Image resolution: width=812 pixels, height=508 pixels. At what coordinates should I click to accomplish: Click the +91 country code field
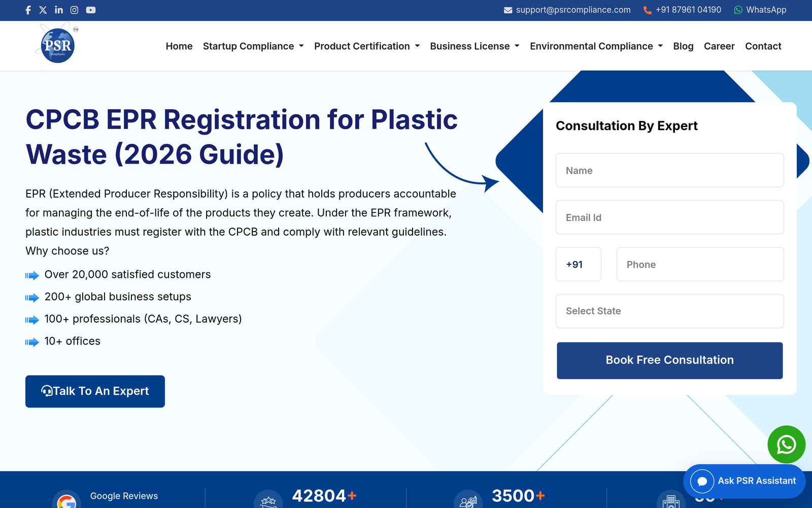(579, 264)
